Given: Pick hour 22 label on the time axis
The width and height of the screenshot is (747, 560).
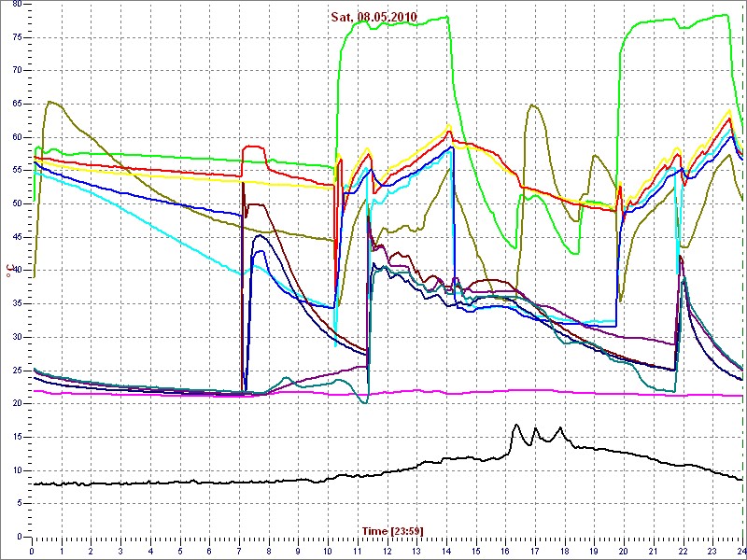Looking at the screenshot, I should click(x=684, y=552).
